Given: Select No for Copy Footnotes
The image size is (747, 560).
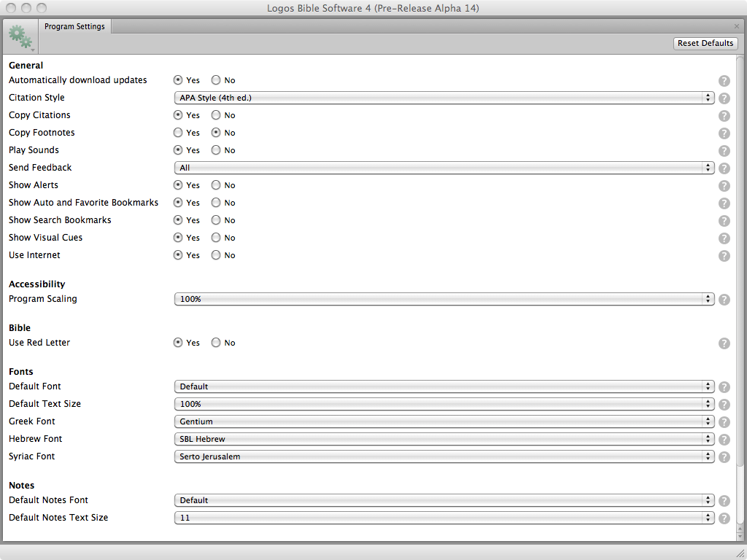Looking at the screenshot, I should click(x=216, y=133).
